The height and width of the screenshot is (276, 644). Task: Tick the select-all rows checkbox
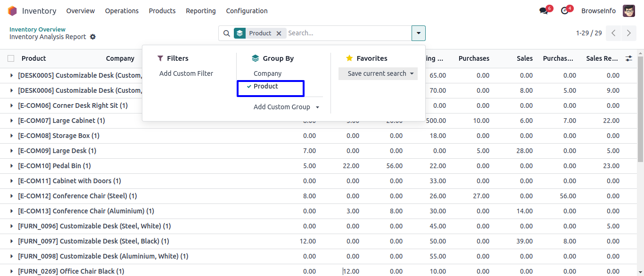click(x=11, y=58)
